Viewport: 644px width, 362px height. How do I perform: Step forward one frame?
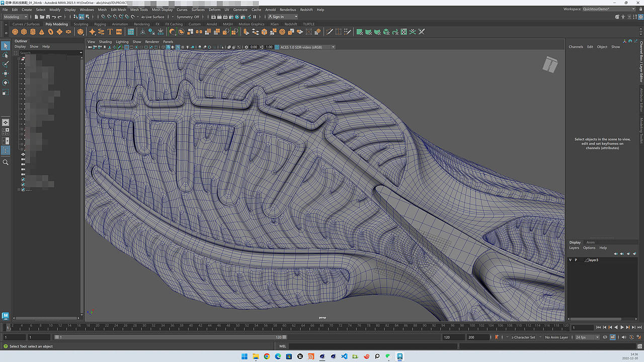click(633, 327)
